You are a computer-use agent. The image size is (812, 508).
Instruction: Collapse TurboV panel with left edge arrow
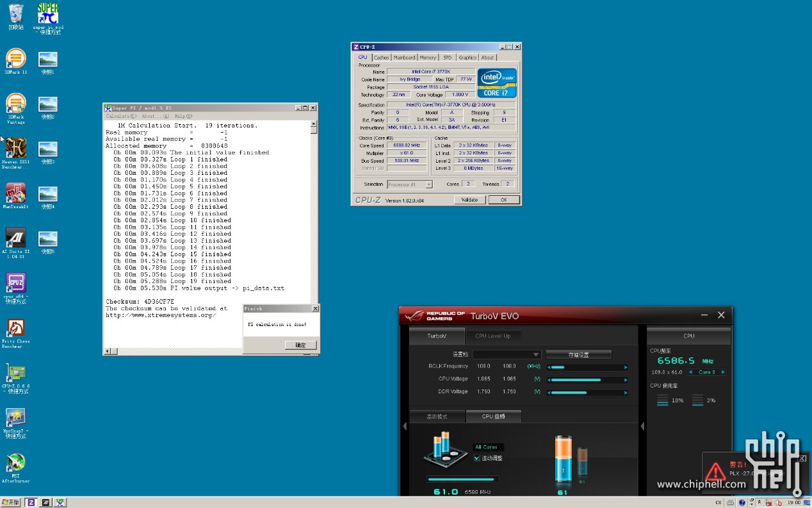[405, 426]
